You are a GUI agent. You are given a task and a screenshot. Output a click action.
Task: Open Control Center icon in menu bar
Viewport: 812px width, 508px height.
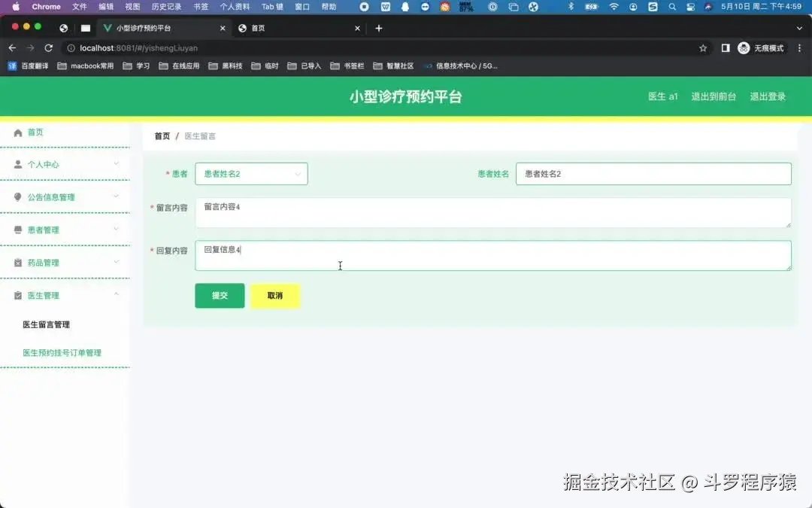click(690, 7)
